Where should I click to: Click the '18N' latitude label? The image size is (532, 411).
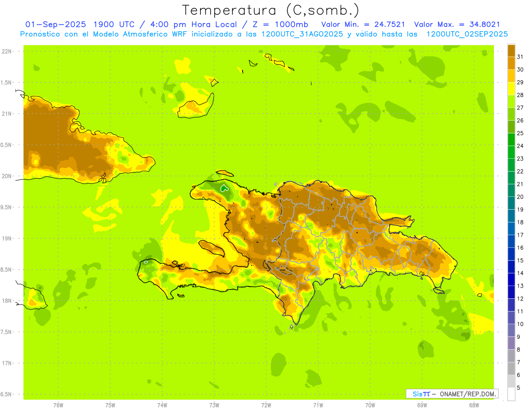click(x=8, y=301)
